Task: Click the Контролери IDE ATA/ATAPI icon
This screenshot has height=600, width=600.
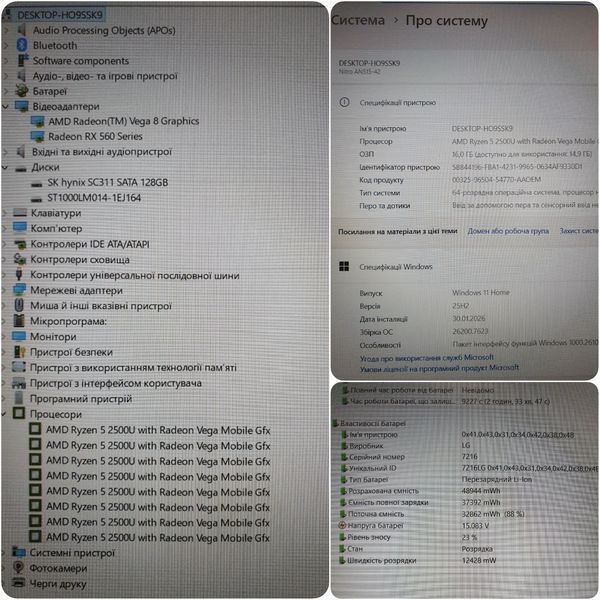Action: pos(20,244)
